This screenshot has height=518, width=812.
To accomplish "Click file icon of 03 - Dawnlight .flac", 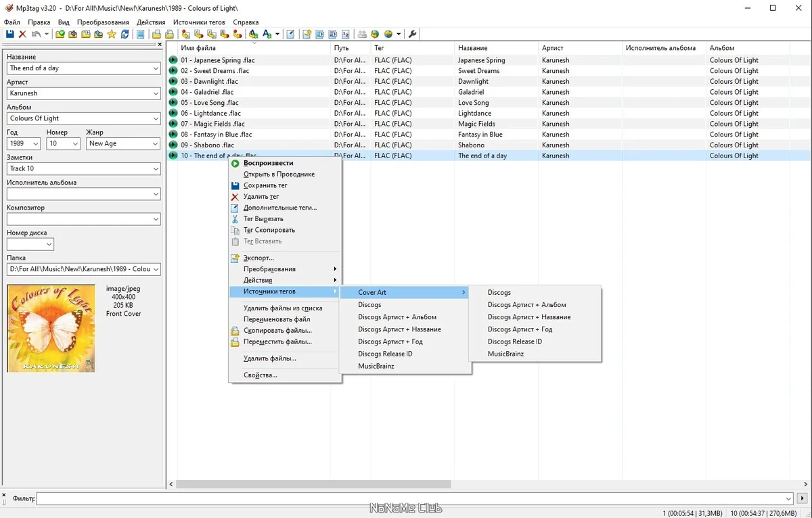I will point(173,81).
